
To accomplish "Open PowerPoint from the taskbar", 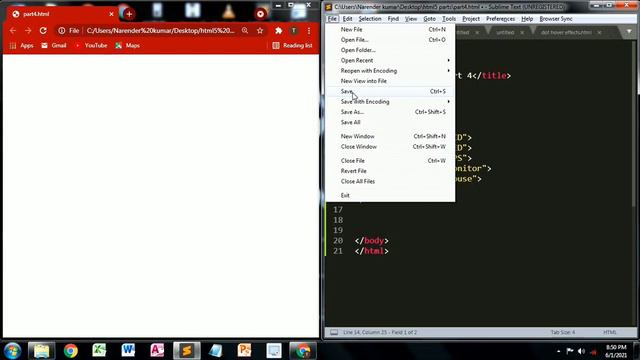I will point(244,351).
